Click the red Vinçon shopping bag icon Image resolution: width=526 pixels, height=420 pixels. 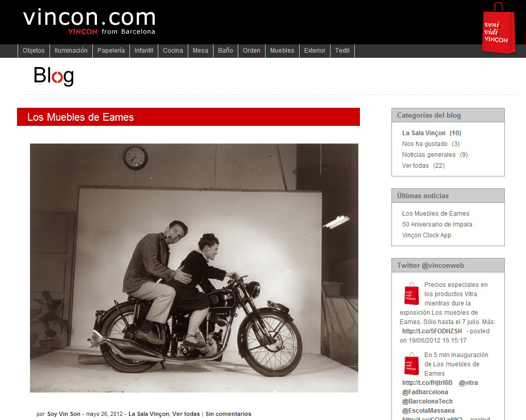click(499, 28)
